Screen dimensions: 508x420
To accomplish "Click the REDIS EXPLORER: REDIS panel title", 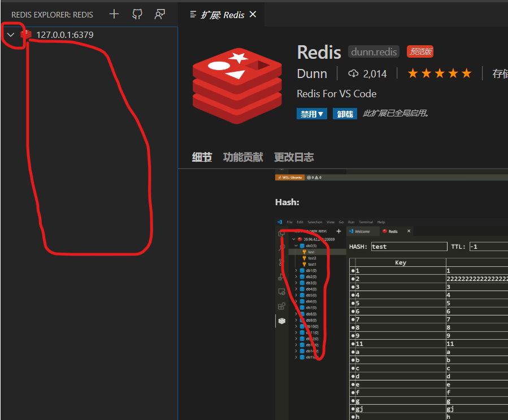I will click(52, 15).
